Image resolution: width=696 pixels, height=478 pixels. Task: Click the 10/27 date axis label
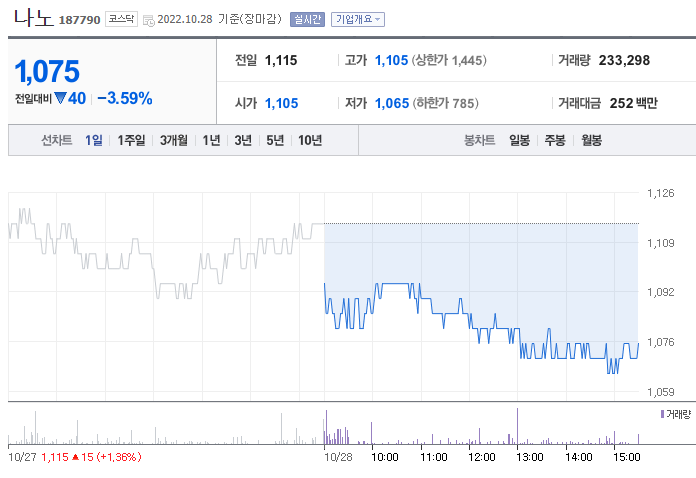coord(22,457)
